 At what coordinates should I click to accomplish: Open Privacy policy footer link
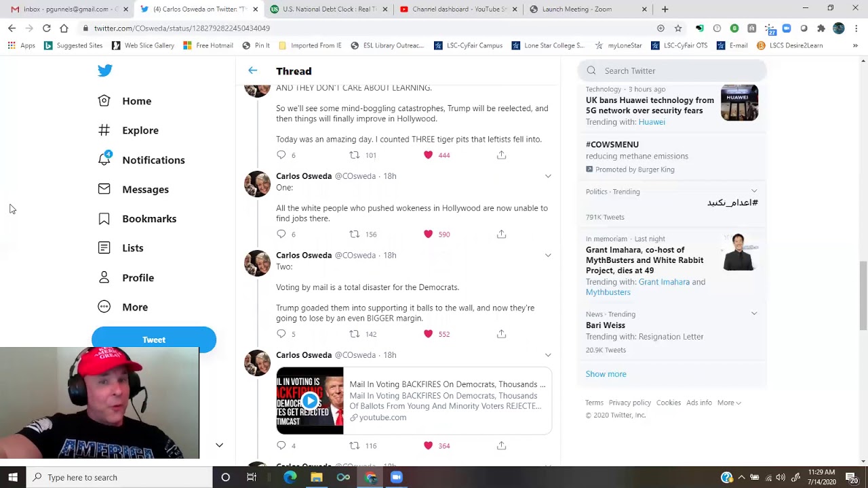point(629,403)
